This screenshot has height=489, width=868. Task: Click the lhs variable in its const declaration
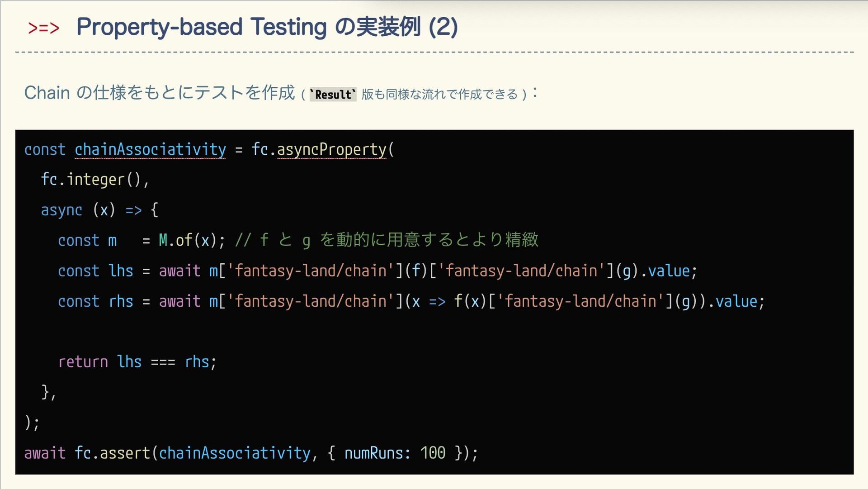pyautogui.click(x=121, y=271)
